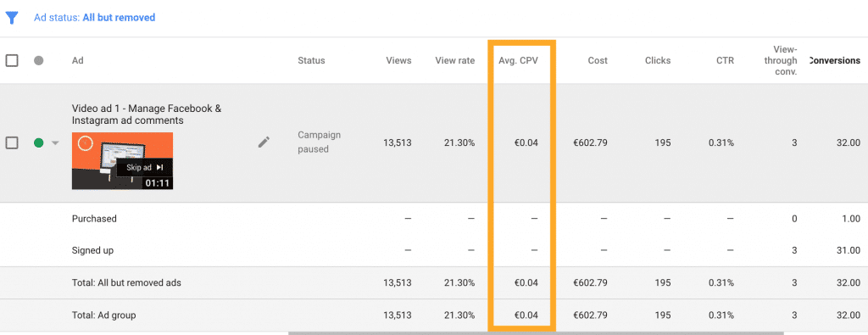Click the horizontal scrollbar at table bottom

(x=536, y=332)
